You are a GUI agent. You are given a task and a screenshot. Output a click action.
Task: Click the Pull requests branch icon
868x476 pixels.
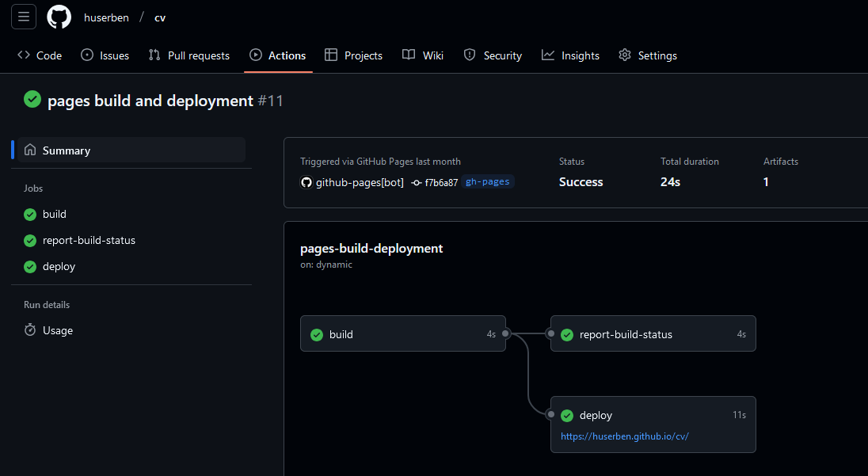154,55
